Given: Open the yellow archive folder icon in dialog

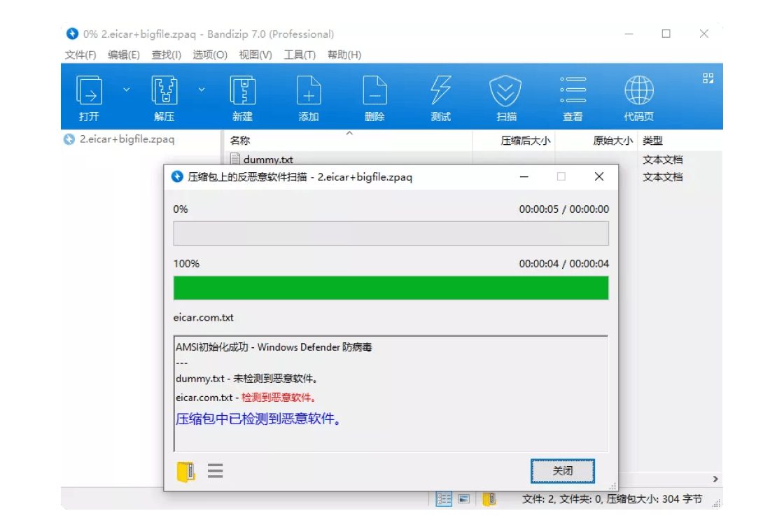Looking at the screenshot, I should pos(185,471).
